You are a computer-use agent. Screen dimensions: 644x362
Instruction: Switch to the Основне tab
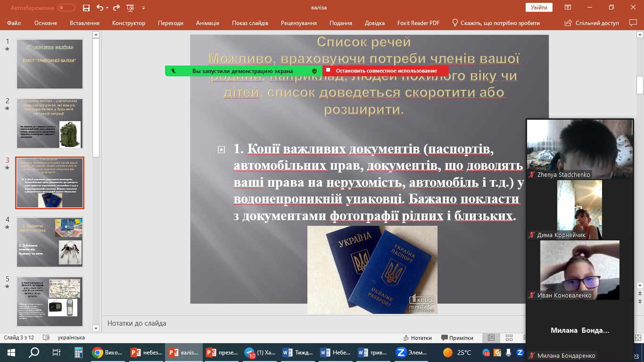(x=46, y=23)
